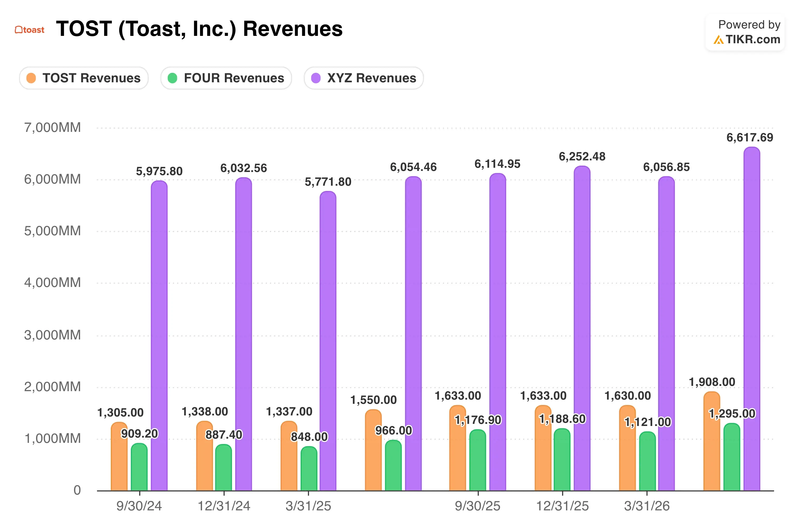Click the data label '1,176.90'

478,420
